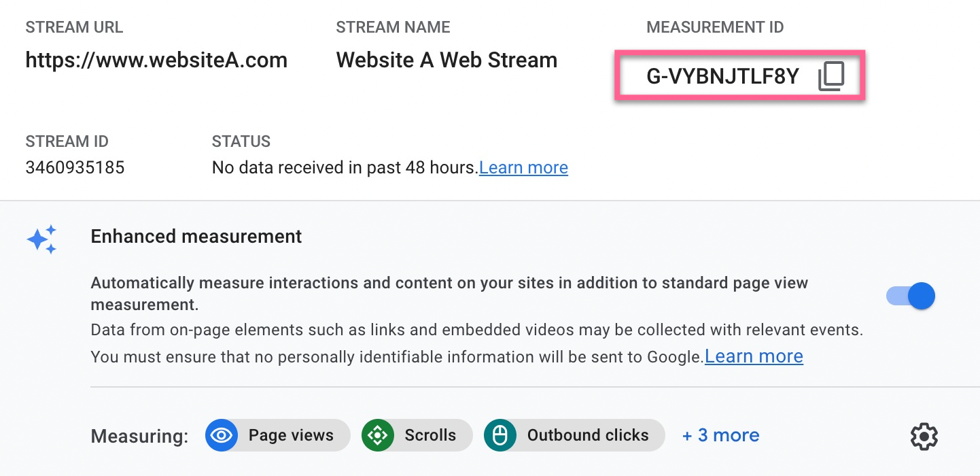The height and width of the screenshot is (476, 980).
Task: Click the 'No data received' status text
Action: (x=345, y=167)
